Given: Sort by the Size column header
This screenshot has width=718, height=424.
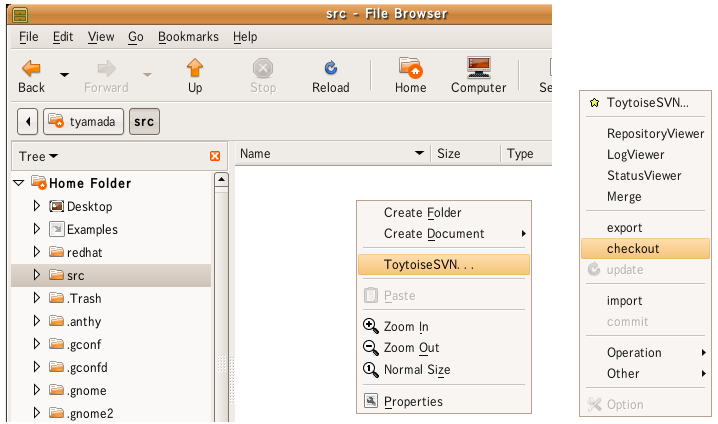Looking at the screenshot, I should 465,154.
